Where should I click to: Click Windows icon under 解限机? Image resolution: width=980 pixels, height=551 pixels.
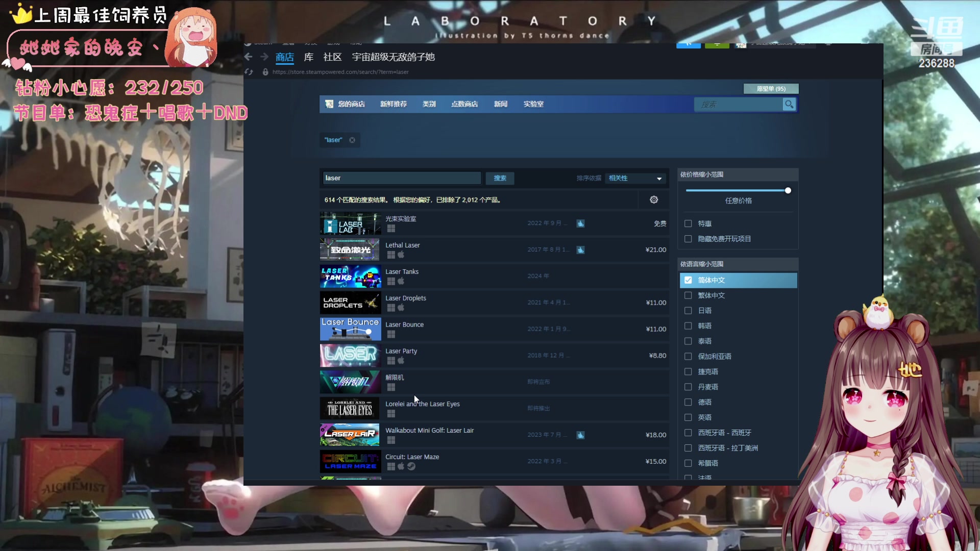click(391, 387)
